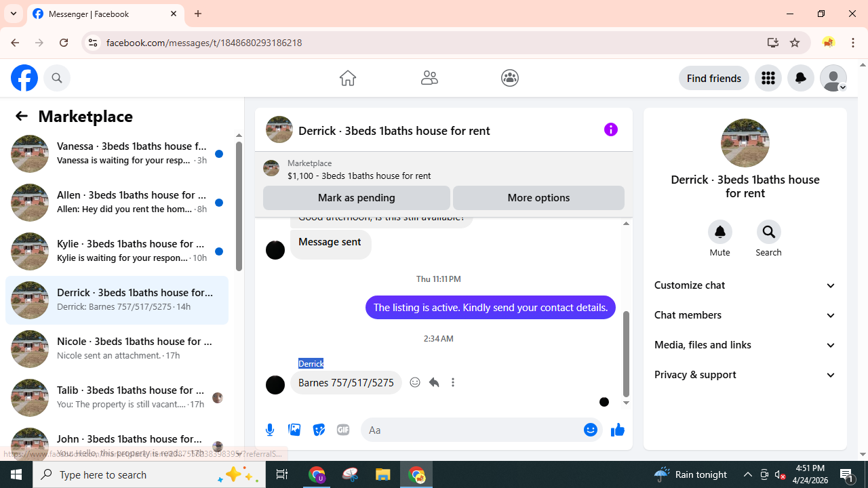The image size is (868, 488).
Task: Open Talib's conversation in the list
Action: [117, 398]
